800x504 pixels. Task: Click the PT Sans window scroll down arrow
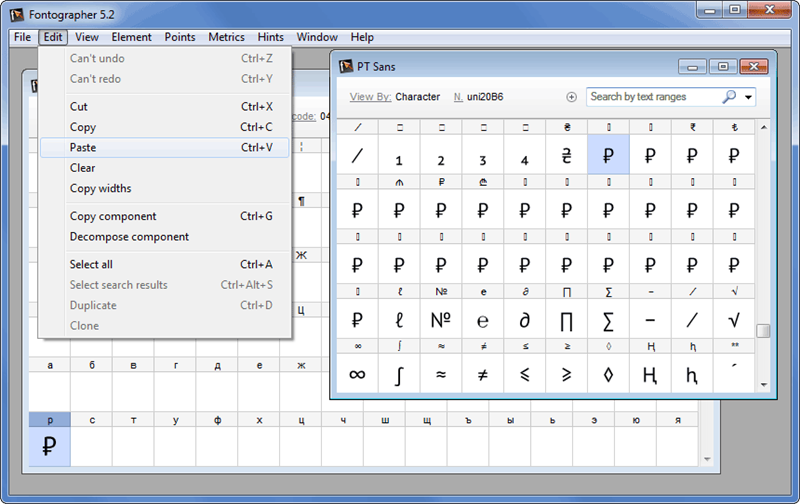pyautogui.click(x=763, y=385)
